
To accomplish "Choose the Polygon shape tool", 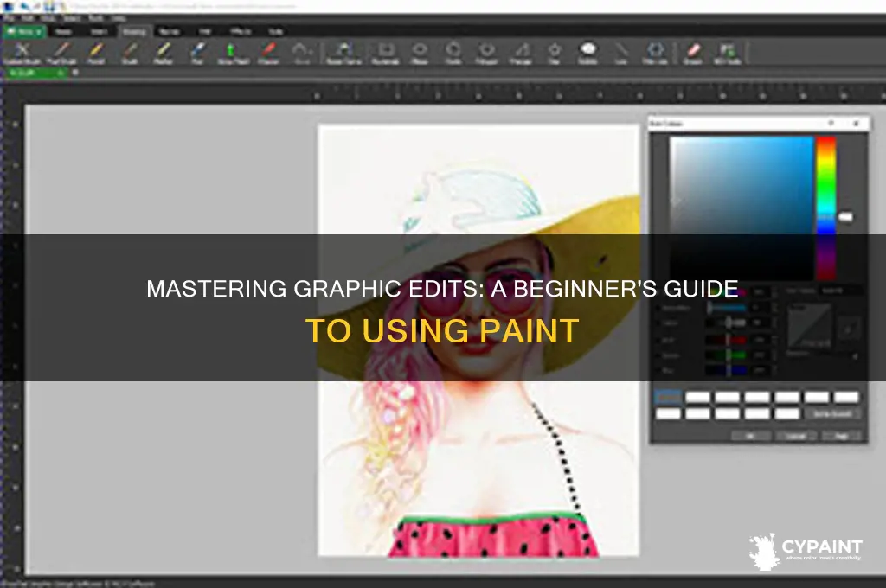I will click(x=486, y=54).
